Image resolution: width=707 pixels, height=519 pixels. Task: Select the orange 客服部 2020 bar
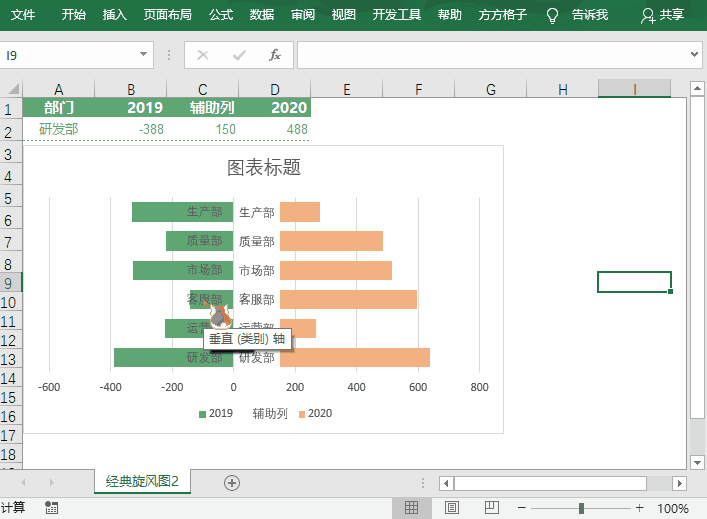pos(348,299)
